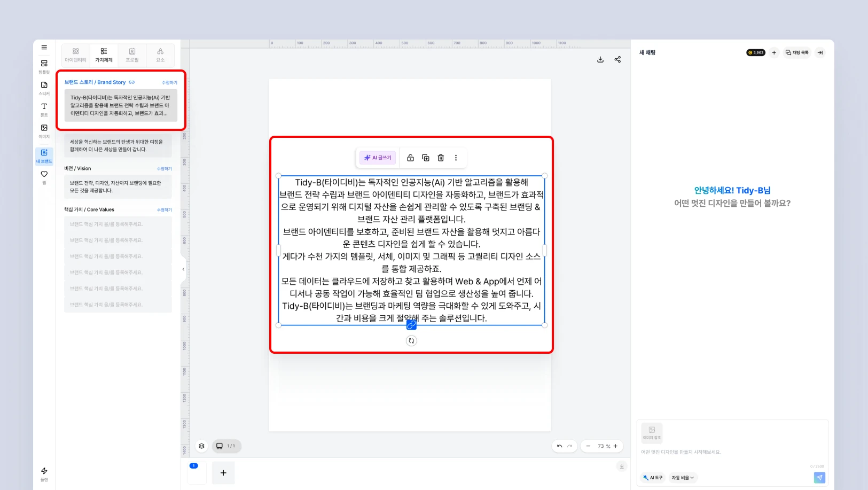Select the Brand Story text card starting Tidy-B(타이디비)는
This screenshot has width=868, height=490.
(x=121, y=105)
